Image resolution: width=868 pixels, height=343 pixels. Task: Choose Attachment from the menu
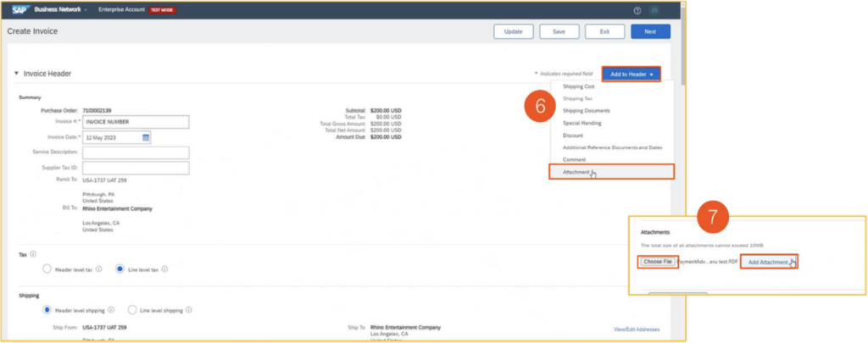click(611, 172)
